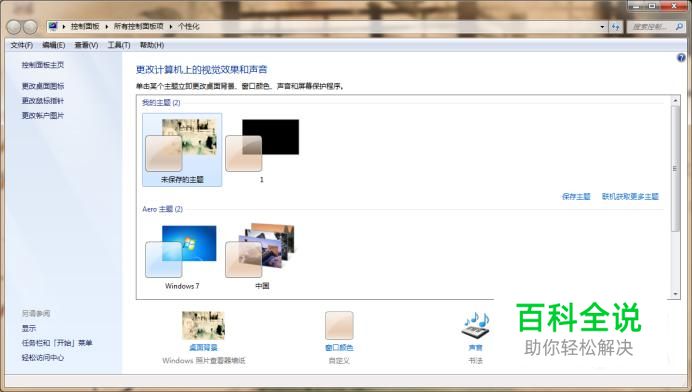Expand the arrow before 控制面板 breadcrumb
Screen dimensions: 692x392
pyautogui.click(x=64, y=26)
